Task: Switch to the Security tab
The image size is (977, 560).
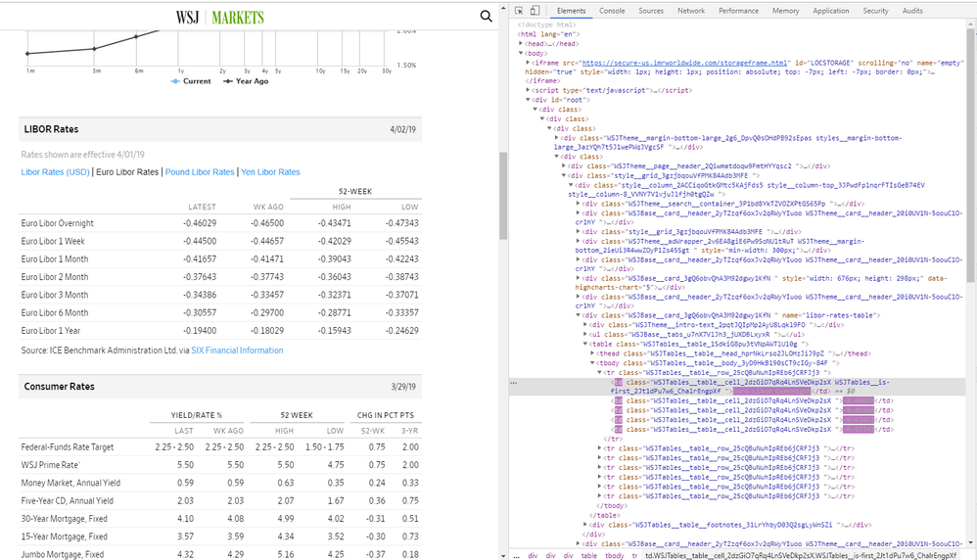Action: [x=875, y=11]
